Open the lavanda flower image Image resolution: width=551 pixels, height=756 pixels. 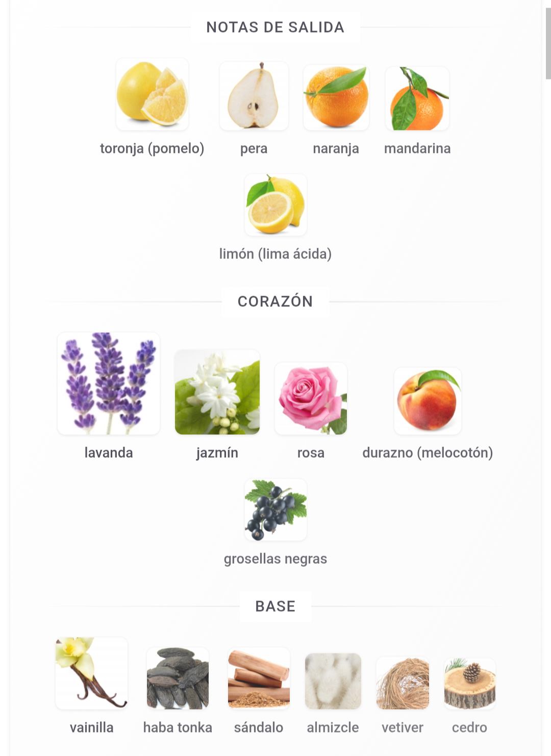pyautogui.click(x=109, y=384)
